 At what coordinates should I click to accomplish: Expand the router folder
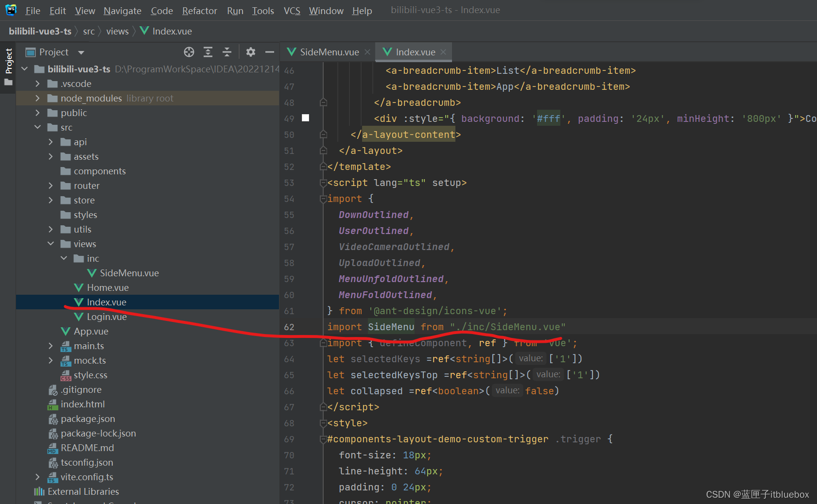coord(51,185)
